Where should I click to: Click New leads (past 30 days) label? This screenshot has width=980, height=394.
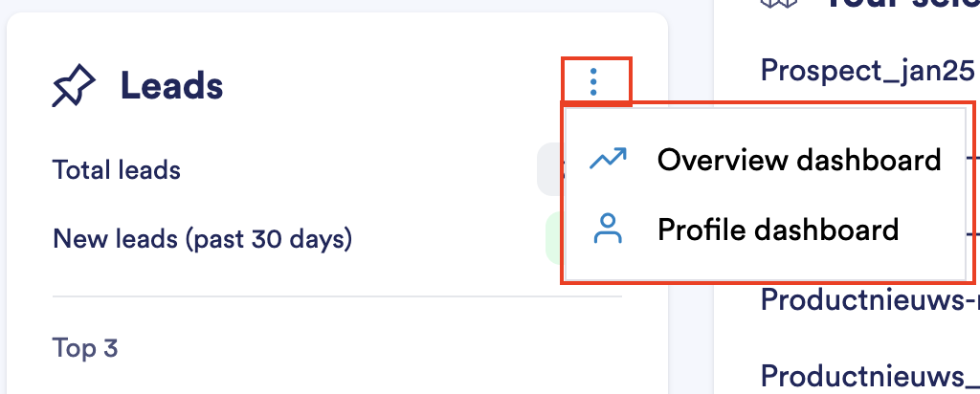203,238
